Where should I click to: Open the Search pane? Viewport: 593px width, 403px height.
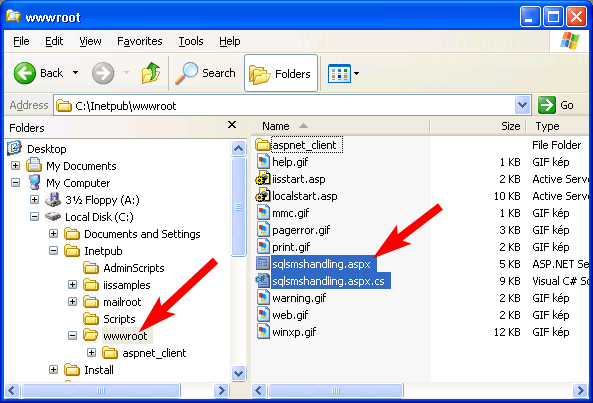click(205, 73)
